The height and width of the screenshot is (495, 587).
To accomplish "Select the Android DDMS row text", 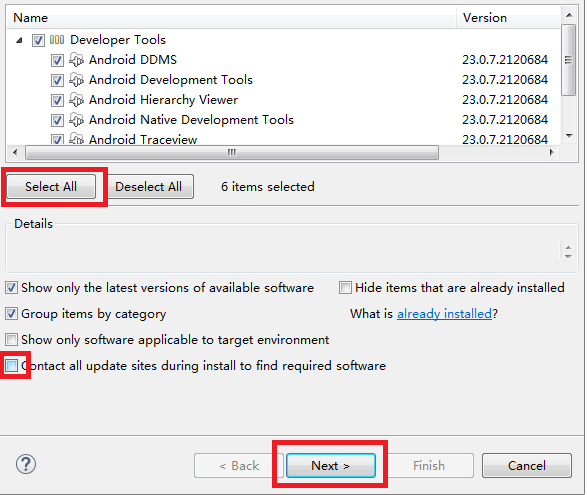I will pos(133,60).
